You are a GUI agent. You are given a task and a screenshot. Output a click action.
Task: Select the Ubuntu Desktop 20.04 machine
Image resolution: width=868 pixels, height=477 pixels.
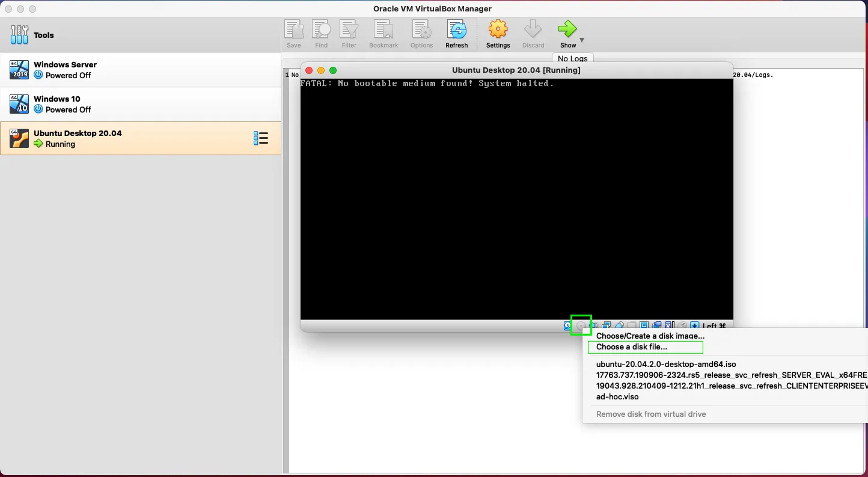141,138
